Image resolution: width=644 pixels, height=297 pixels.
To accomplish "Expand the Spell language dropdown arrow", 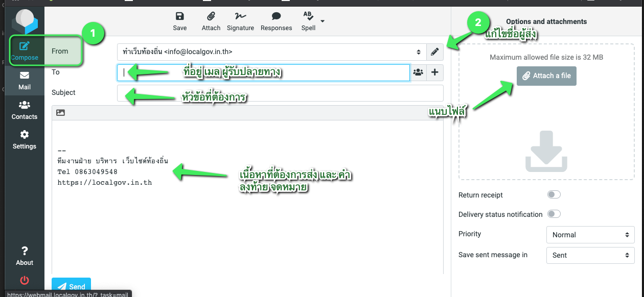I will click(323, 21).
